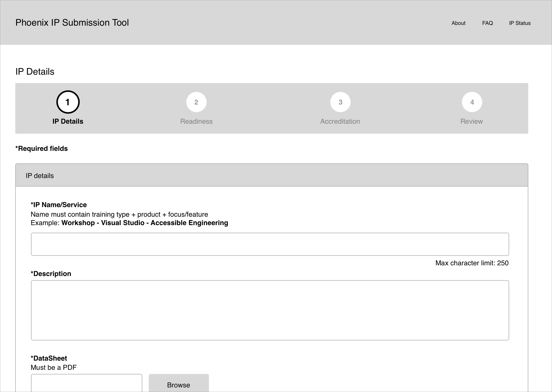This screenshot has width=552, height=392.
Task: Click step 2 circle for Readiness
Action: [x=196, y=102]
